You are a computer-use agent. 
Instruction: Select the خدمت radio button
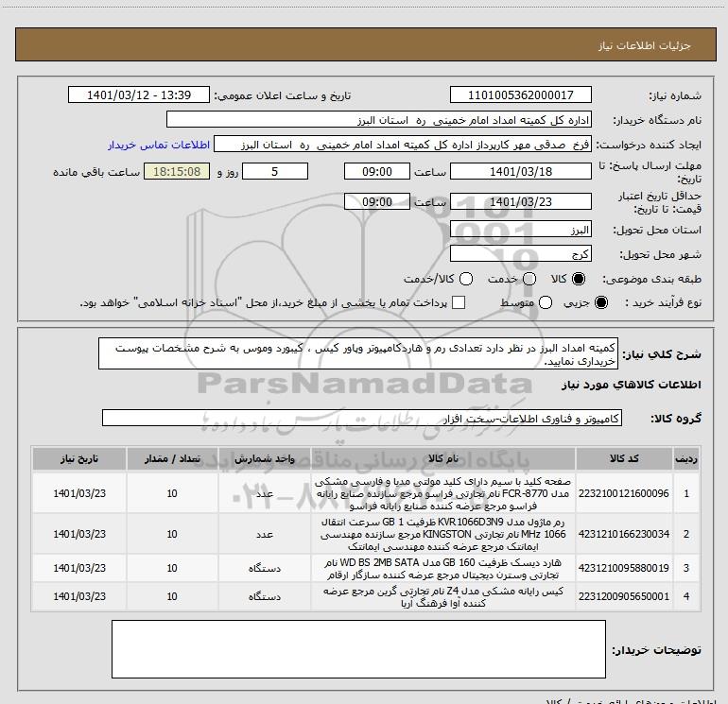click(529, 279)
